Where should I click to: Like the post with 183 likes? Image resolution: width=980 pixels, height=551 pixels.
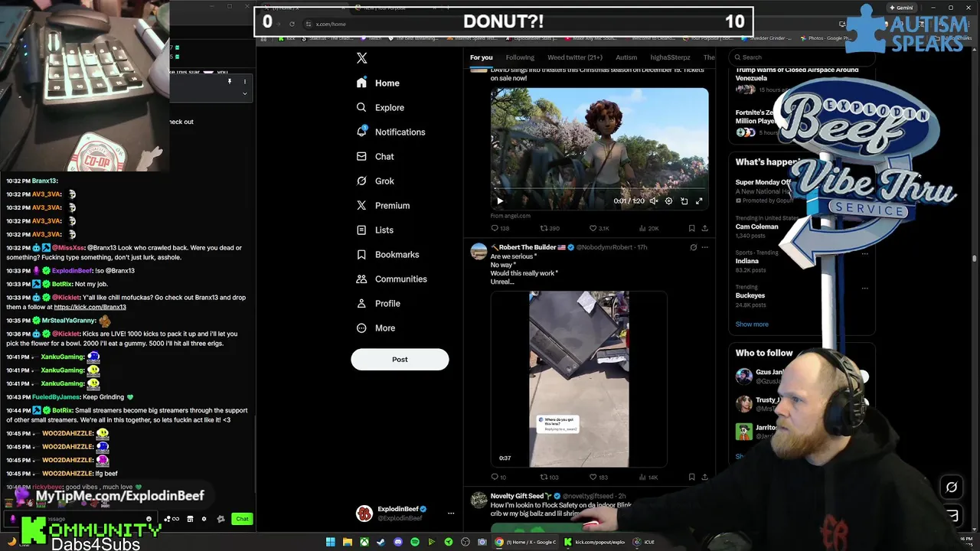click(x=599, y=477)
